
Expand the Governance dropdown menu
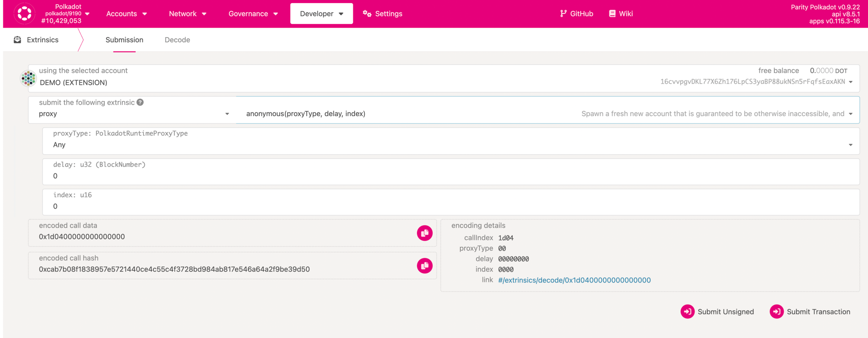253,14
